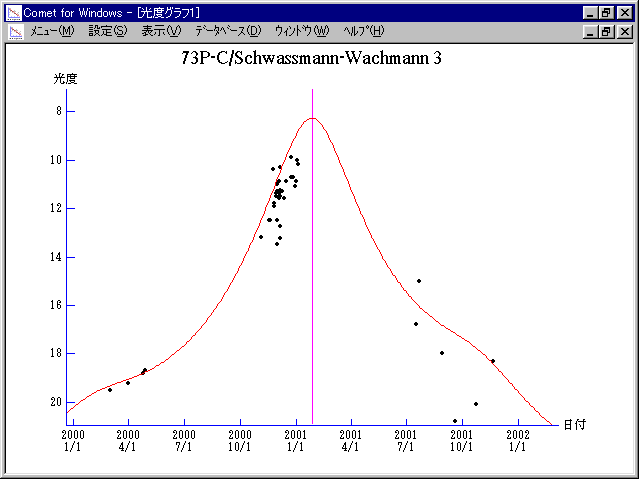Open the メニュー(M) menu
Screen dimensions: 639x479
[x=52, y=31]
